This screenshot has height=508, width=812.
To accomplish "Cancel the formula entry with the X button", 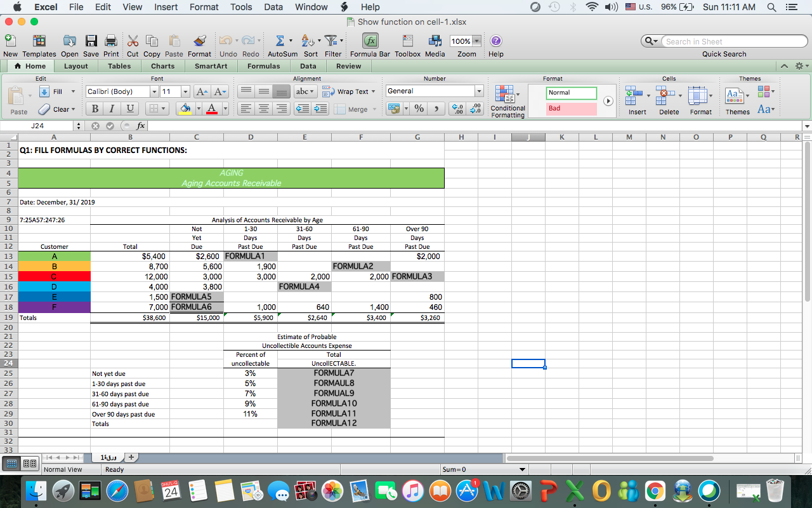I will tap(96, 126).
